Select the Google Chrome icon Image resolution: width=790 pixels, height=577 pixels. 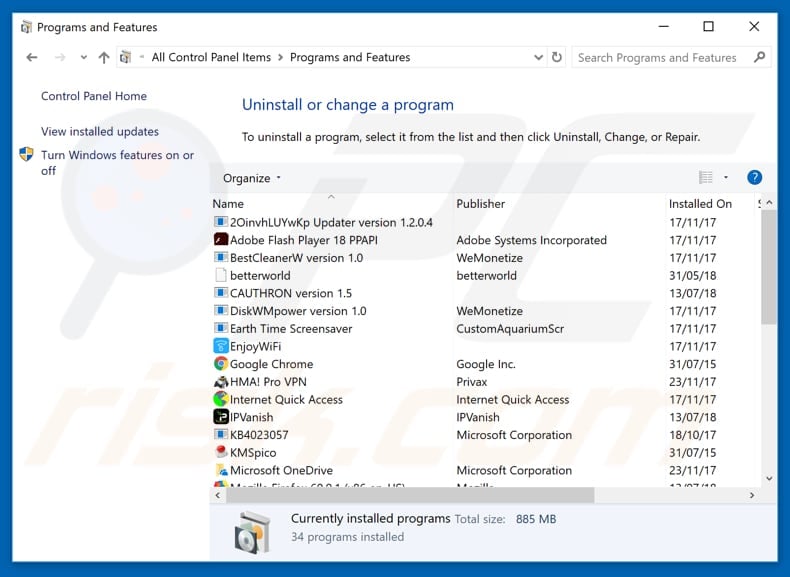pos(221,363)
